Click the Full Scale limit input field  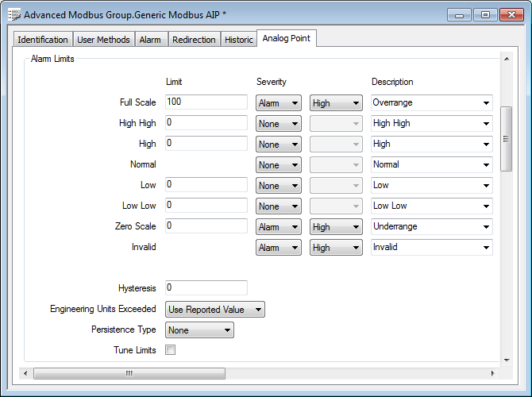point(206,102)
